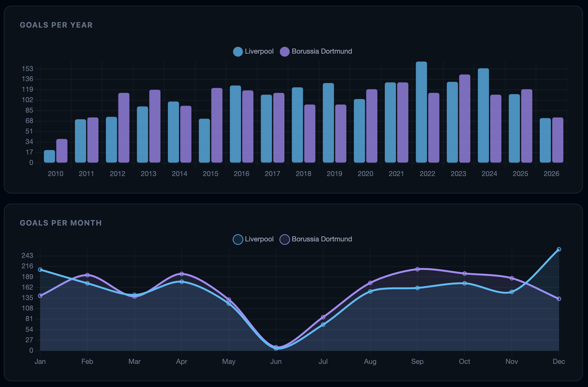Viewport: 588px width, 387px height.
Task: Click Borussia Dortmund's February data point
Action: [x=87, y=275]
